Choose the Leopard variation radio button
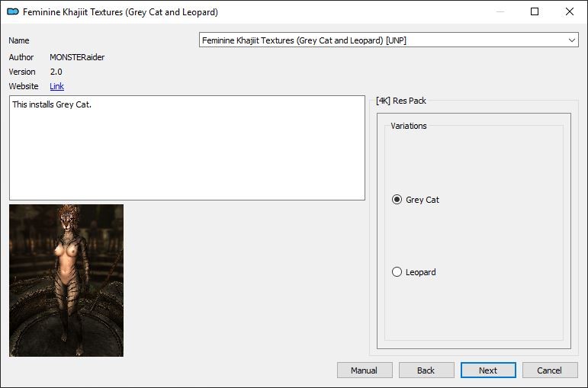Image resolution: width=588 pixels, height=388 pixels. click(397, 272)
